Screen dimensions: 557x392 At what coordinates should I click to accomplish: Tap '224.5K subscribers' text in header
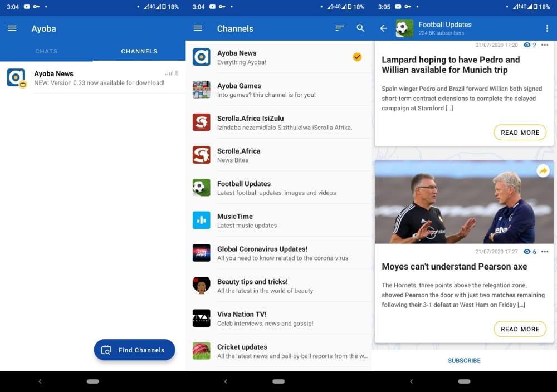441,33
